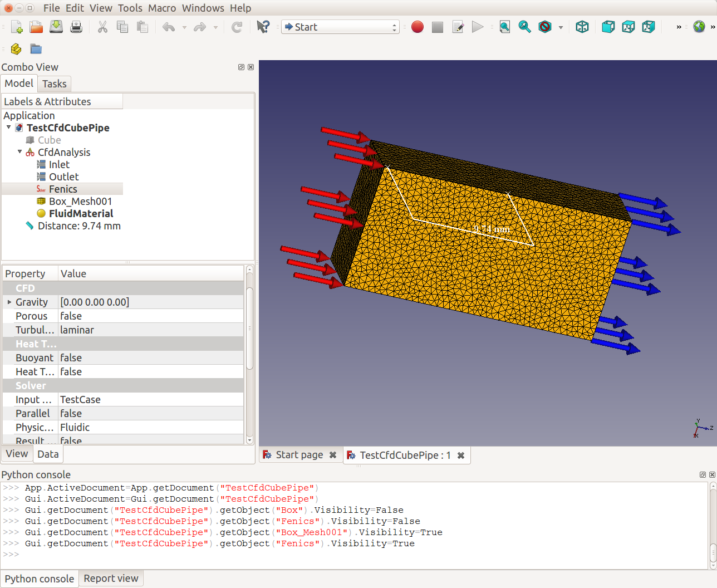This screenshot has height=588, width=717.
Task: Click the Fit all view icon
Action: tap(504, 27)
